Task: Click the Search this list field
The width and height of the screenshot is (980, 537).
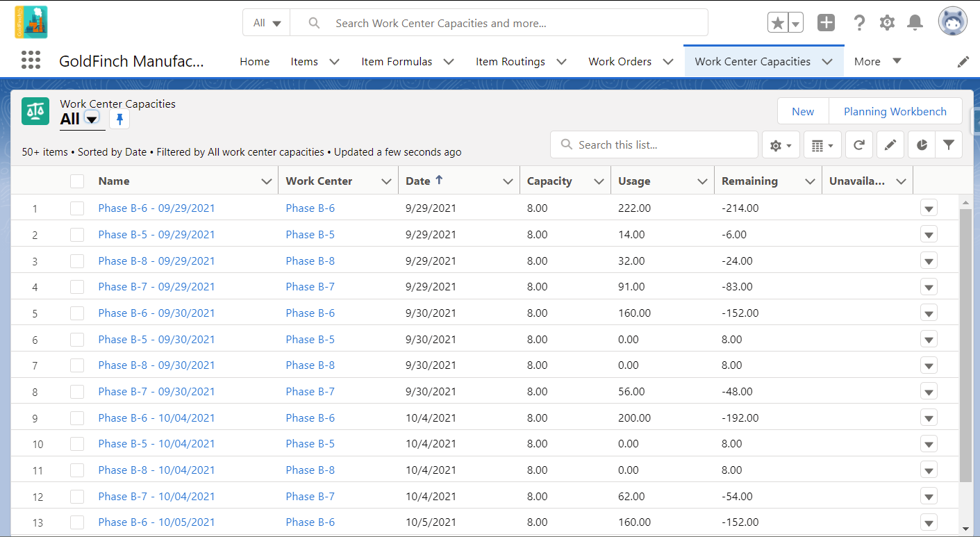Action: pyautogui.click(x=654, y=145)
